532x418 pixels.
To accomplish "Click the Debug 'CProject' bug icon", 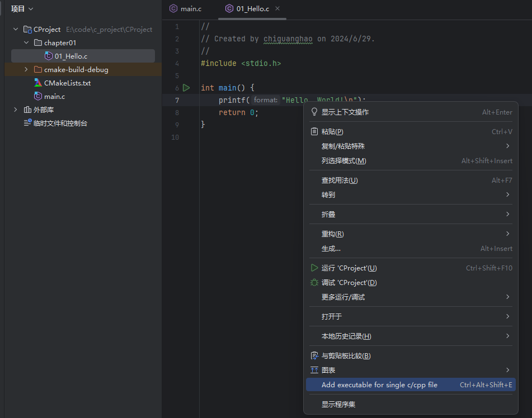I will tap(314, 283).
